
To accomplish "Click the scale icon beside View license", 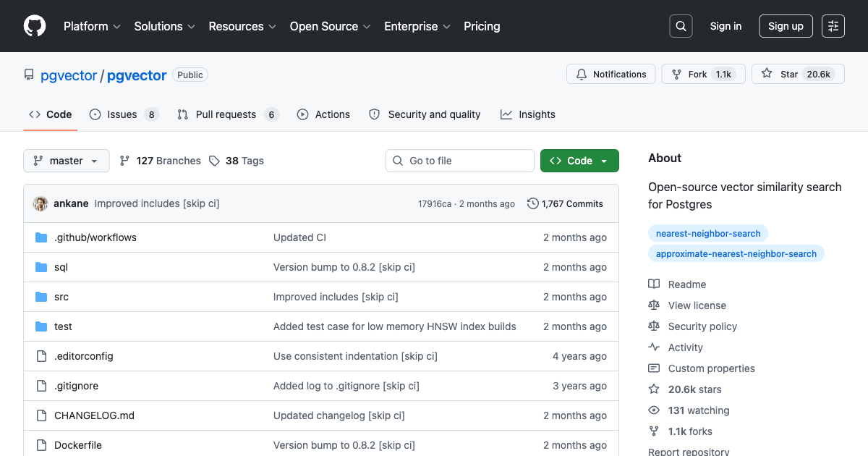I will point(654,305).
